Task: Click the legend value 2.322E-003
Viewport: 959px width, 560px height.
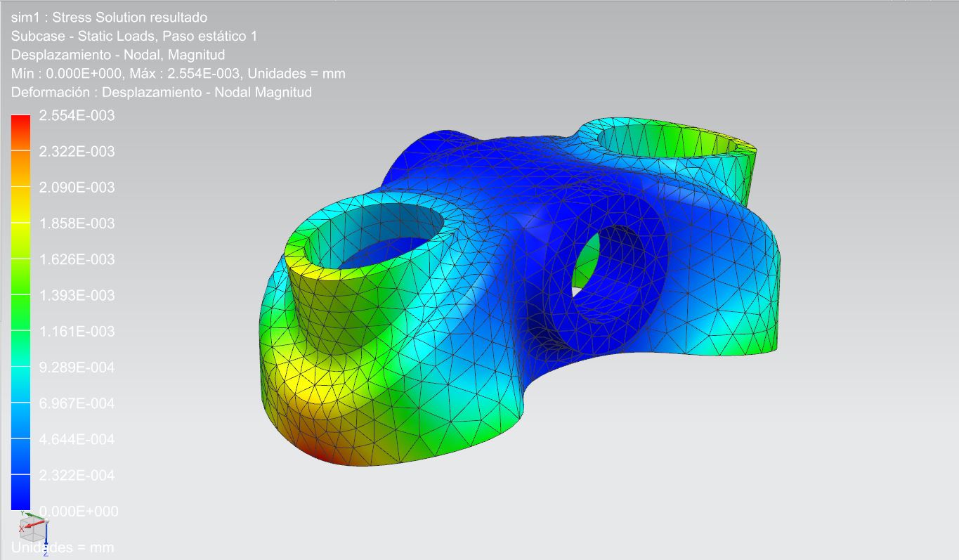Action: (77, 152)
